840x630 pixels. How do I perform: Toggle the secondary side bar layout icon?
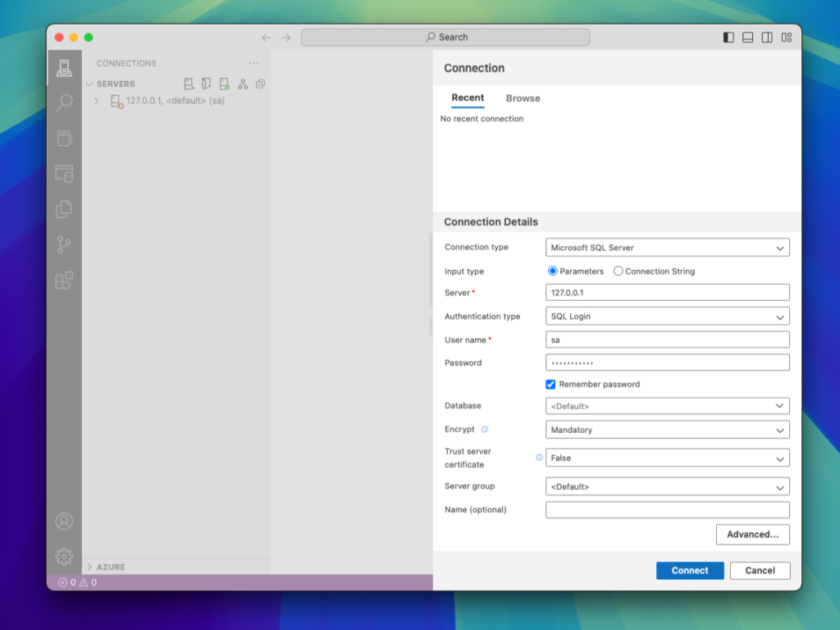pyautogui.click(x=767, y=38)
